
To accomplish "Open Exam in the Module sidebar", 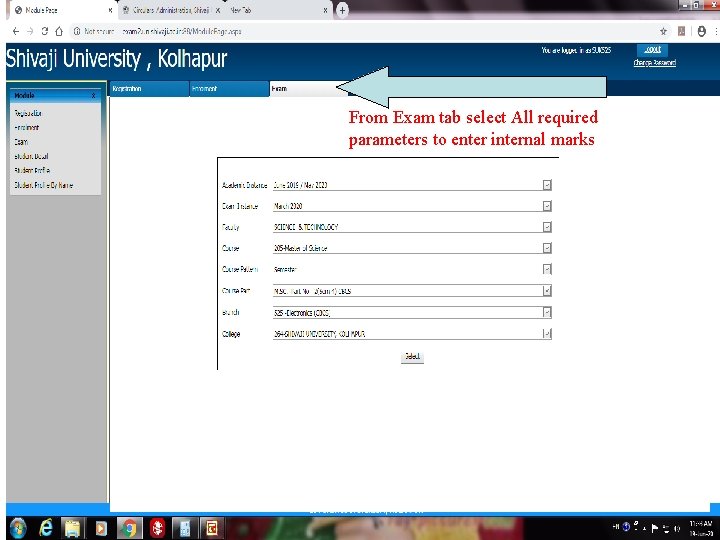I will tap(21, 142).
